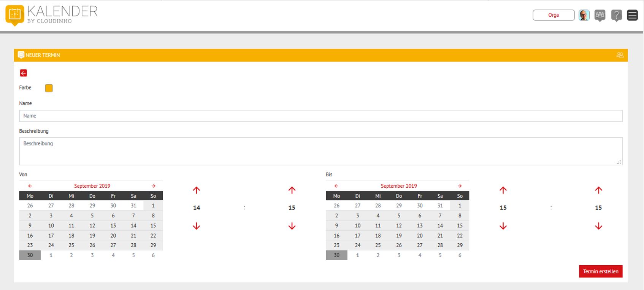Viewport: 644px width, 290px height.
Task: Click the Kalender by Cloudinho logo
Action: (52, 15)
